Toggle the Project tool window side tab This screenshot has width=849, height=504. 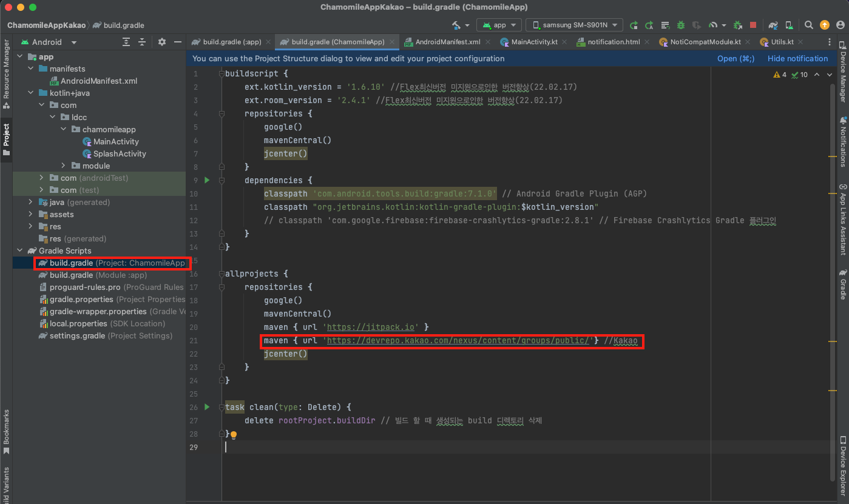click(6, 139)
